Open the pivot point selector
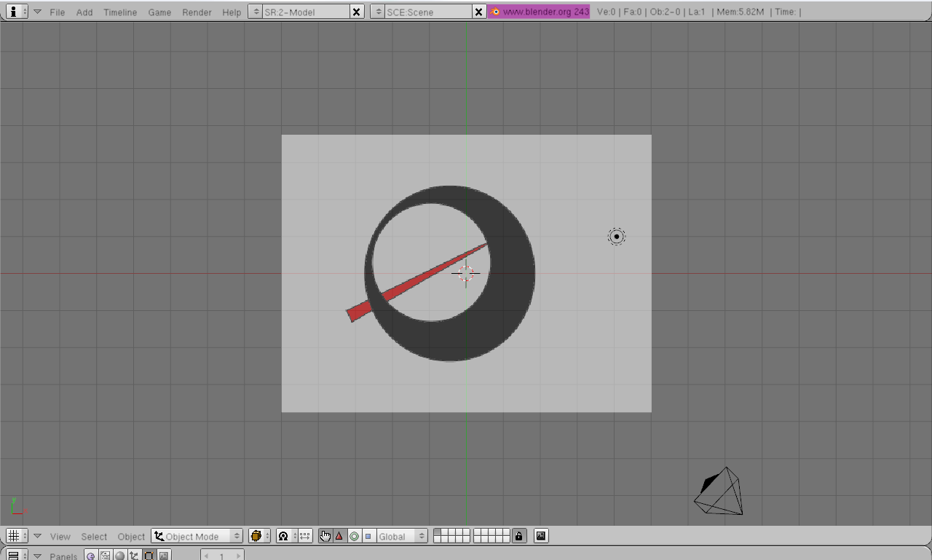The image size is (932, 560). click(x=286, y=536)
